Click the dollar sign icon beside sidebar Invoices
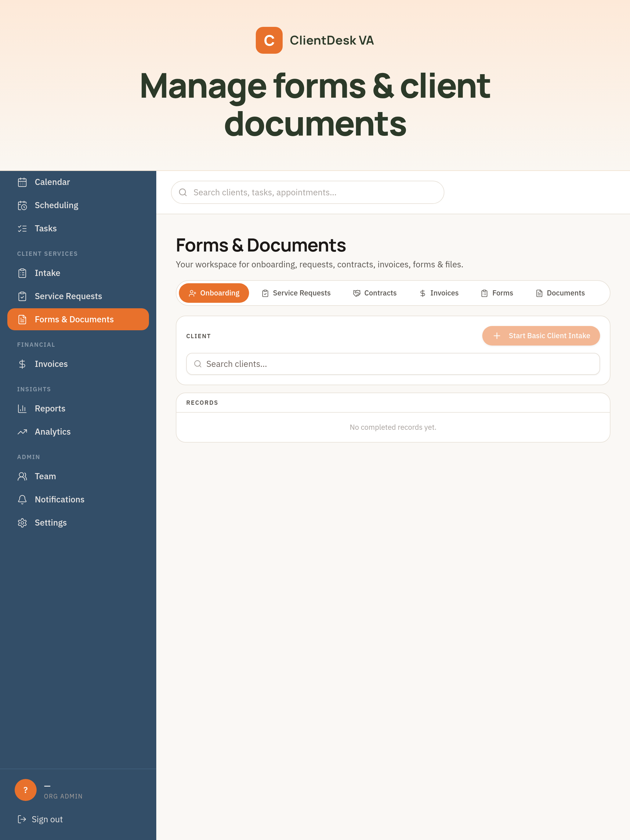This screenshot has width=630, height=840. [x=22, y=364]
